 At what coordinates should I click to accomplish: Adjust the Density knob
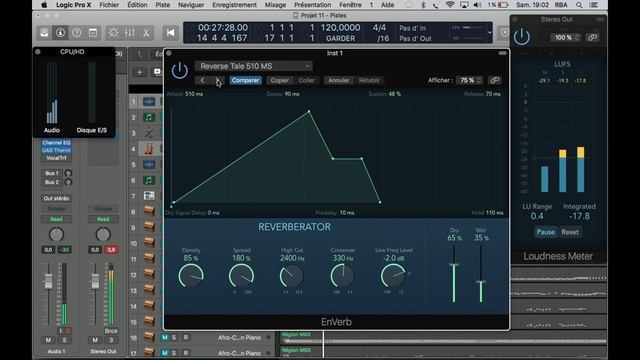click(x=191, y=276)
